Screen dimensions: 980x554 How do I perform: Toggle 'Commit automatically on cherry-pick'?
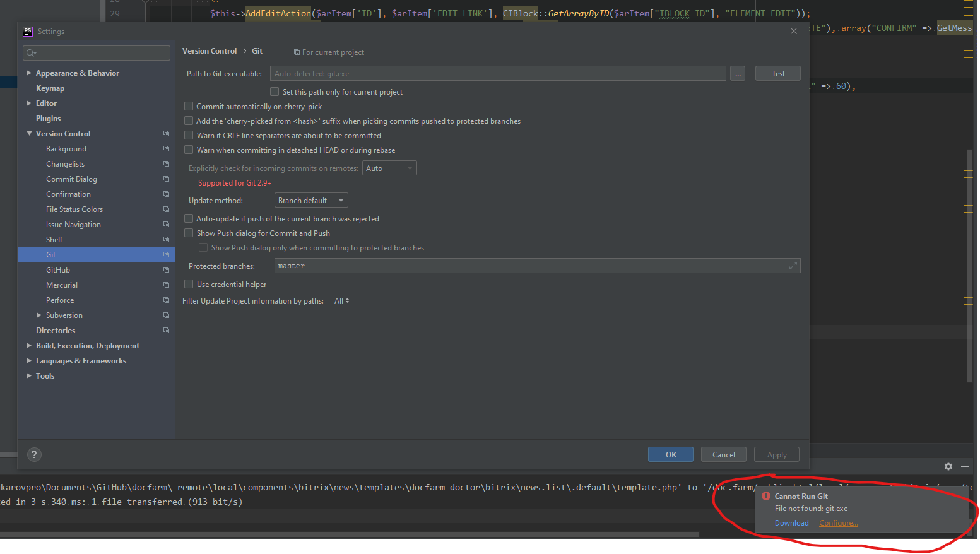[x=189, y=107]
